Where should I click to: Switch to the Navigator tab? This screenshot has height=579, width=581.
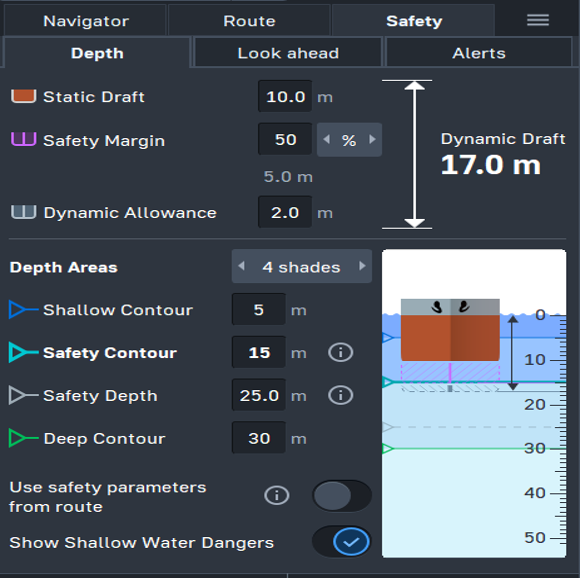pyautogui.click(x=86, y=21)
